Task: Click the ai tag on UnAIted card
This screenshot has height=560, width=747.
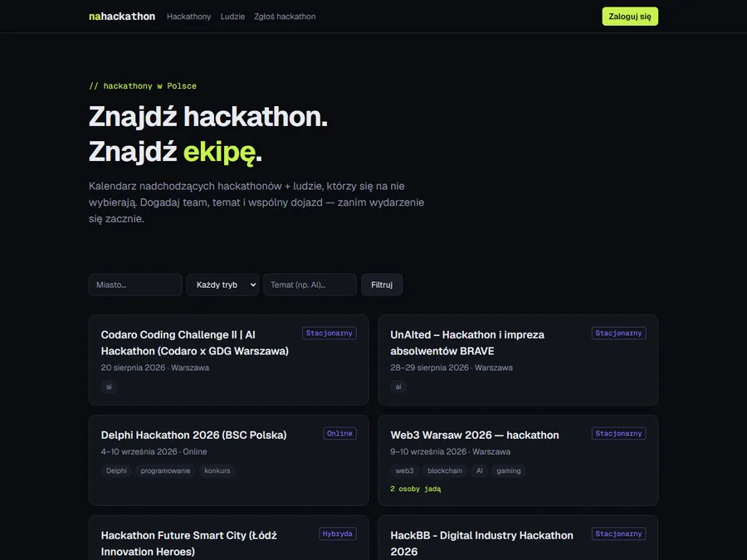Action: click(398, 387)
